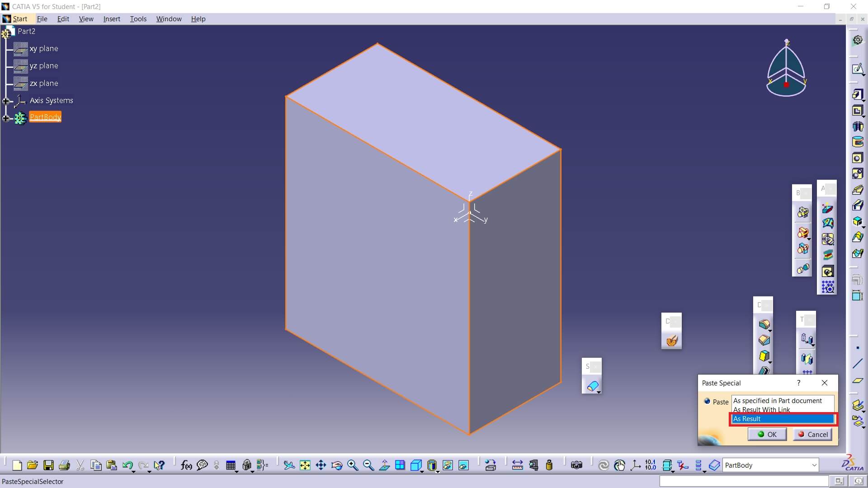Start Fly Mode with the airplane icon
Screen dimensions: 868x488
pyautogui.click(x=289, y=465)
